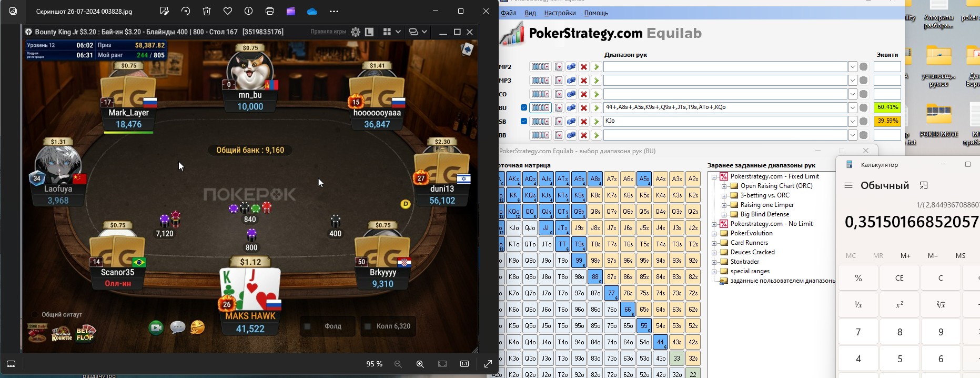Randomize the MP2 hand with the dice icon

click(x=571, y=67)
